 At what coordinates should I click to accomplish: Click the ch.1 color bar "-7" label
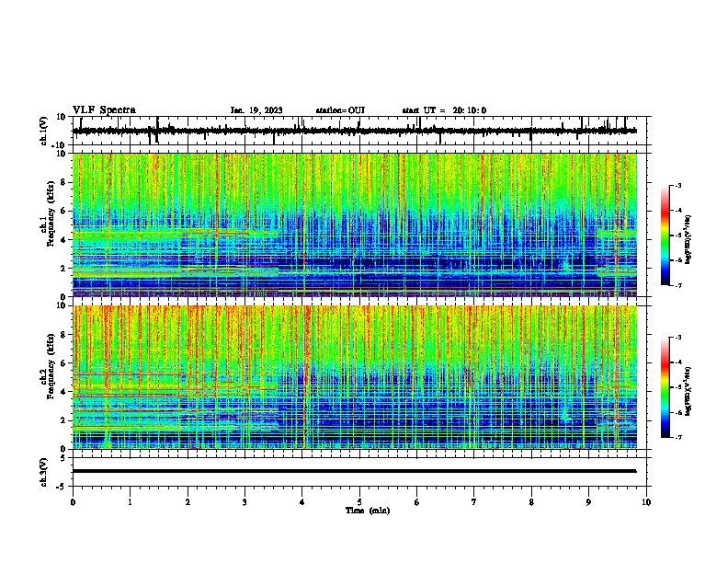click(x=677, y=285)
